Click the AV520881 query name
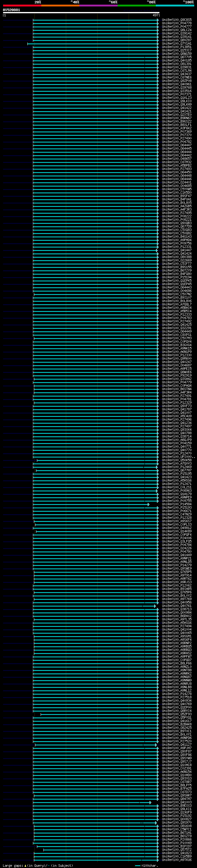This screenshot has width=197, height=868. (11, 10)
